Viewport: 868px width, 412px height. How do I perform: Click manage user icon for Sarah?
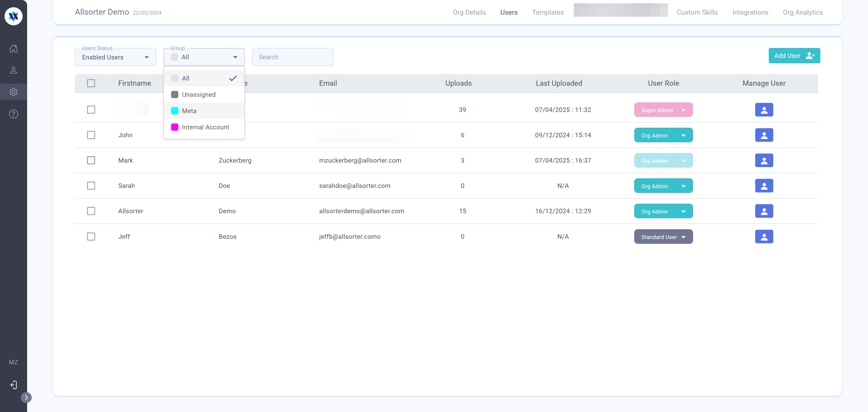tap(764, 186)
